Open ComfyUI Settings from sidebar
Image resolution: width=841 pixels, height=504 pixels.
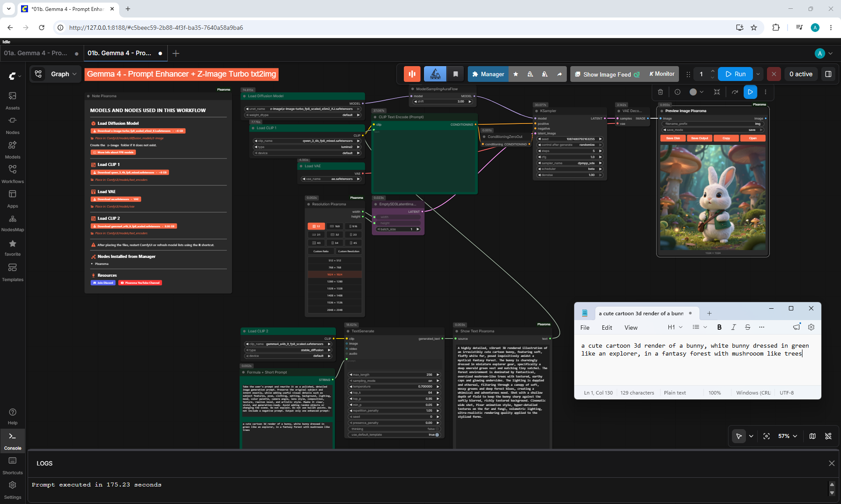(x=12, y=490)
